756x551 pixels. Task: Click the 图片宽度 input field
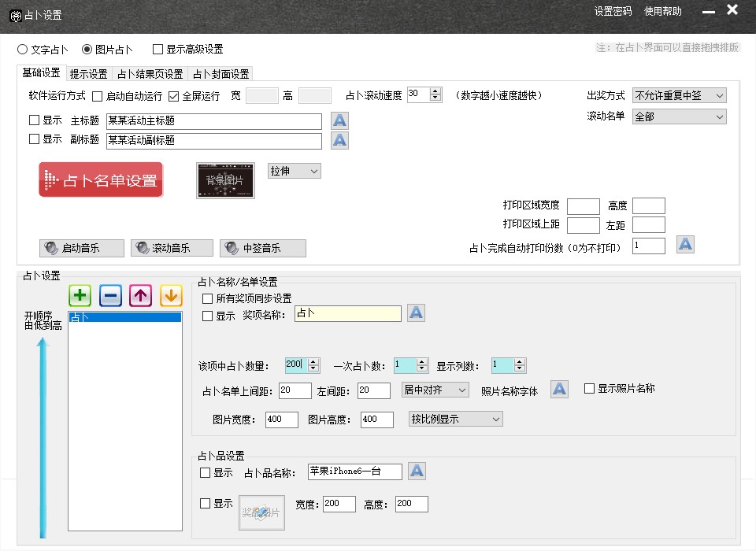pyautogui.click(x=282, y=420)
